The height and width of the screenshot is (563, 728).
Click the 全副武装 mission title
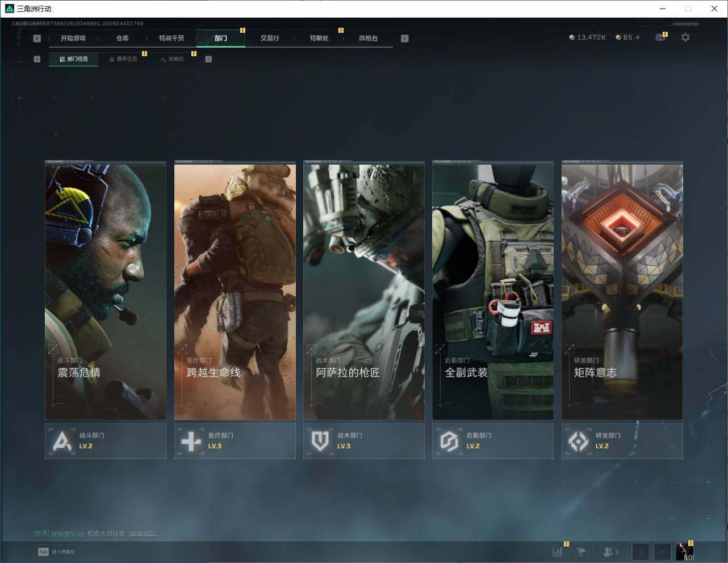click(x=466, y=373)
